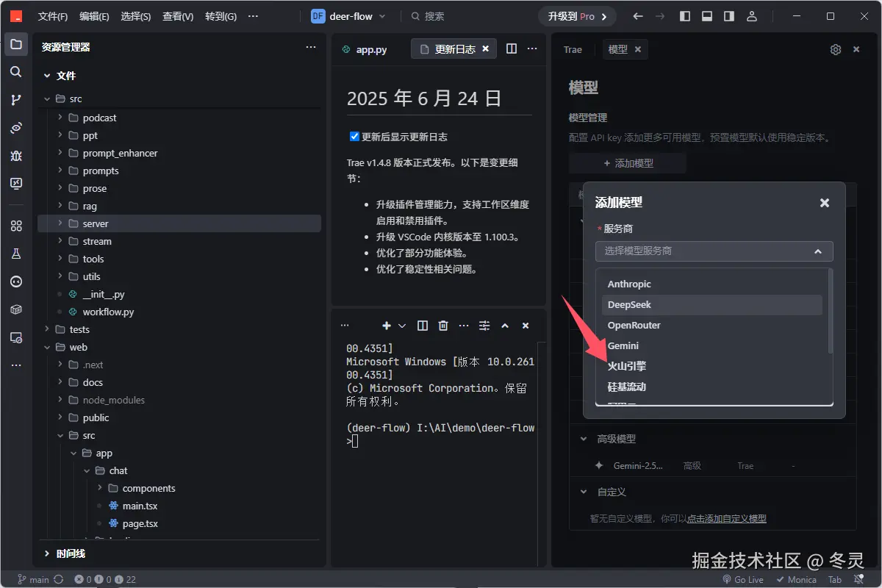The image size is (882, 588).
Task: Click the 升级到 Pro button
Action: pos(578,16)
